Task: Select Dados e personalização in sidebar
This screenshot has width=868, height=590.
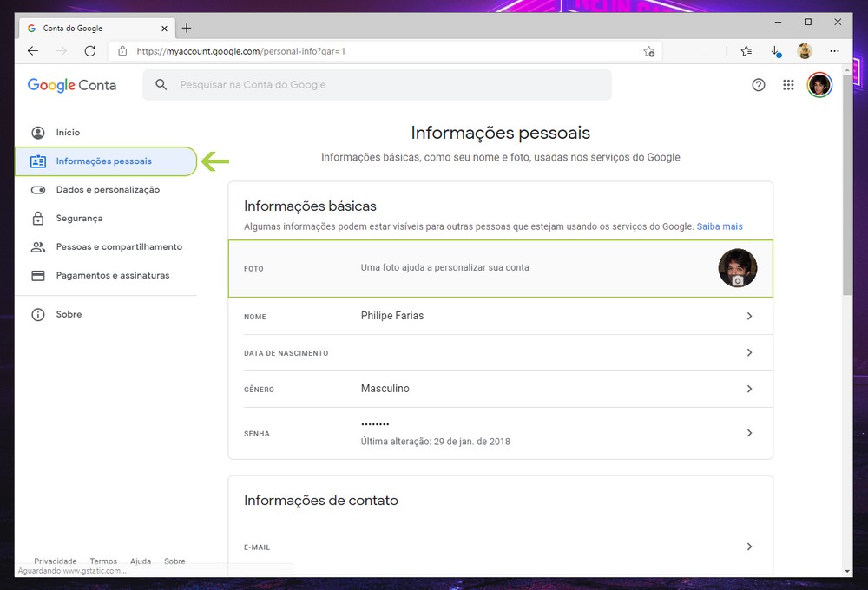Action: pyautogui.click(x=108, y=190)
